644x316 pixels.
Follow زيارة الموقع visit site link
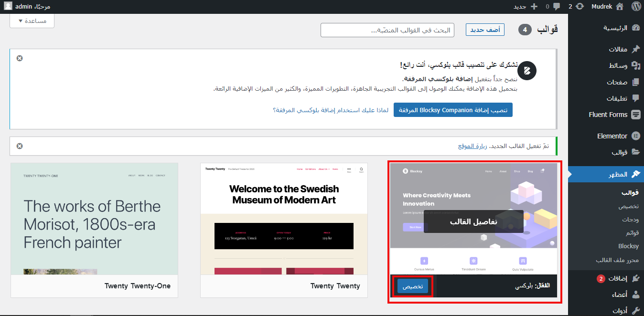(x=472, y=146)
